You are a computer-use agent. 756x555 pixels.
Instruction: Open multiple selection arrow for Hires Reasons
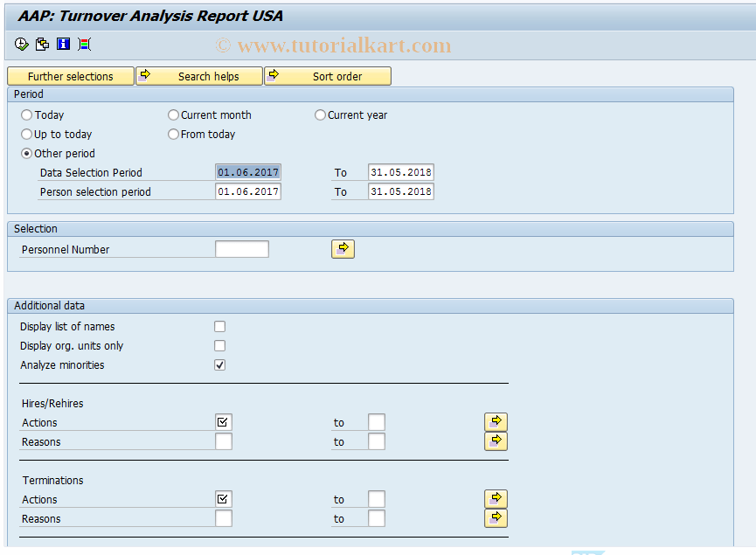pyautogui.click(x=496, y=441)
